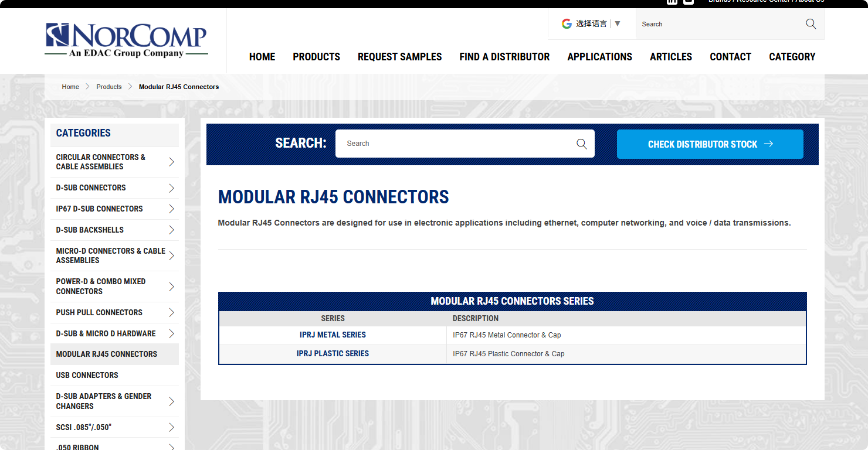Click the top header search magnifier icon

click(x=811, y=24)
